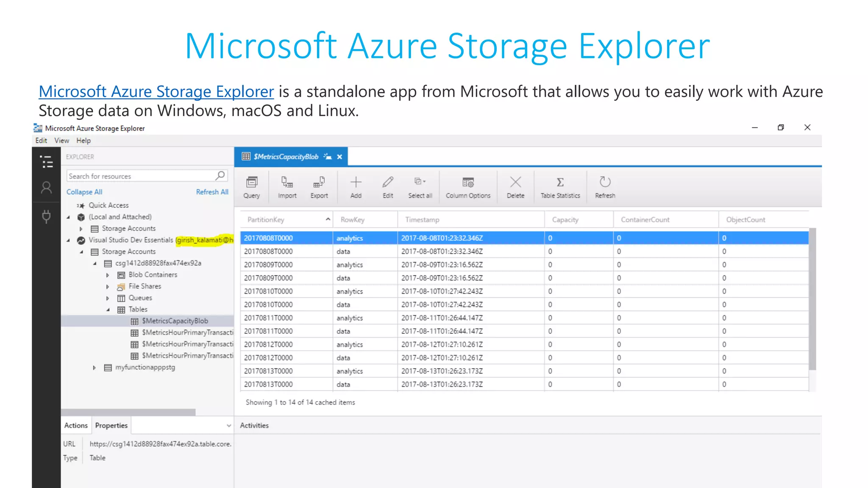Viewport: 868px width, 488px height.
Task: Collapse the Tables node
Action: pos(108,310)
